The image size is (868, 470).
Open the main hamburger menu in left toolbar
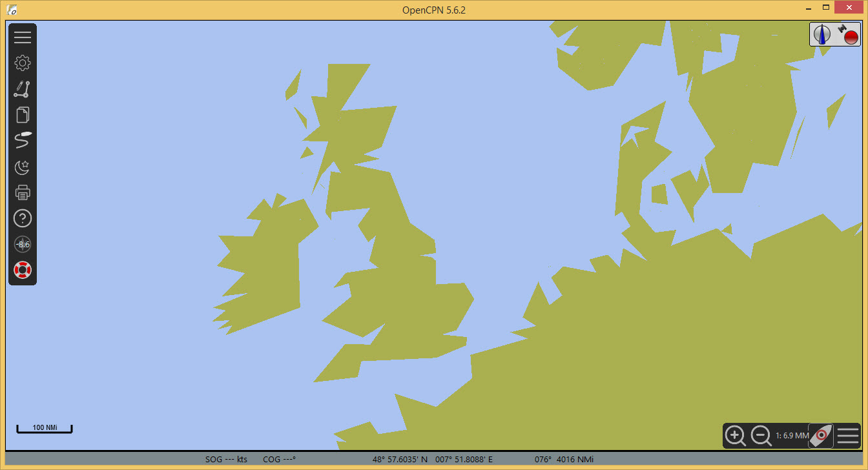(23, 37)
